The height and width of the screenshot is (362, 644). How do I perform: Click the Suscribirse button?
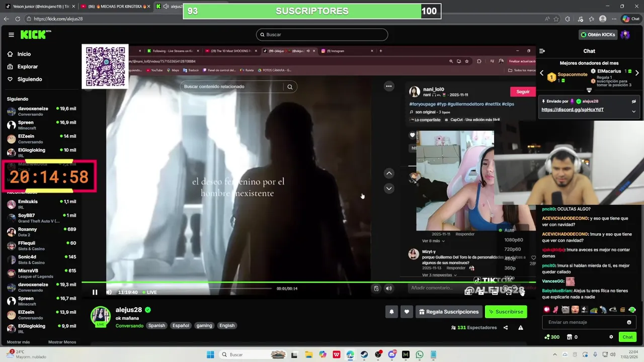pyautogui.click(x=506, y=312)
